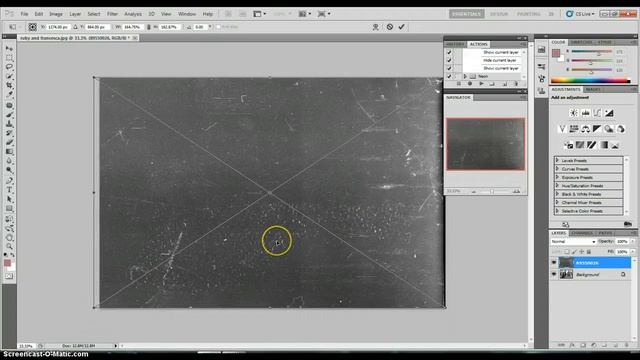Image resolution: width=640 pixels, height=360 pixels.
Task: Add an Exposure adjustment
Action: pos(609,113)
